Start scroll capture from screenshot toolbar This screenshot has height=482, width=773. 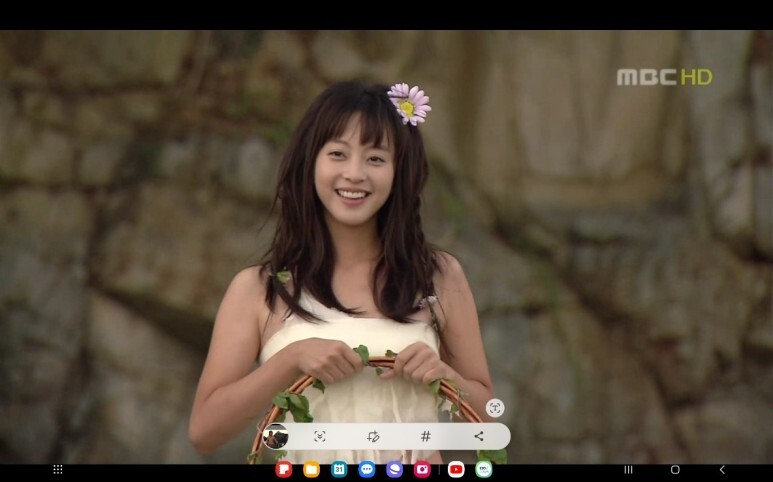[320, 436]
